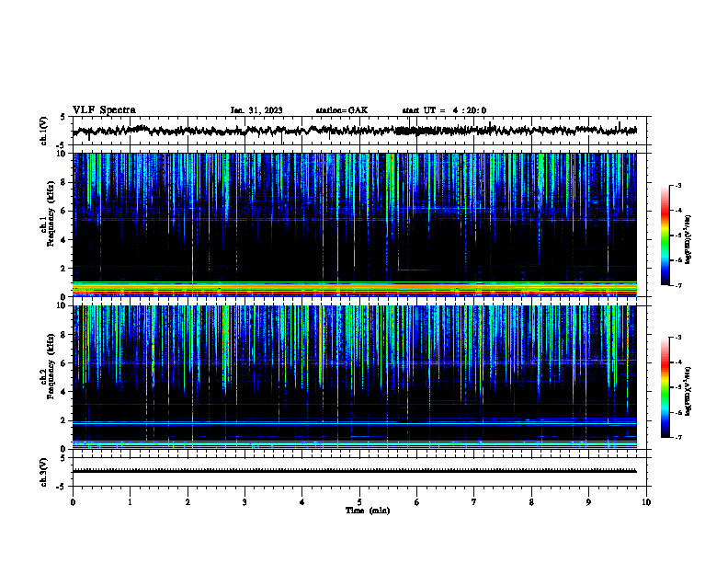This screenshot has height=563, width=728.
Task: Click the ch.1(V) axis label
Action: pyautogui.click(x=44, y=131)
